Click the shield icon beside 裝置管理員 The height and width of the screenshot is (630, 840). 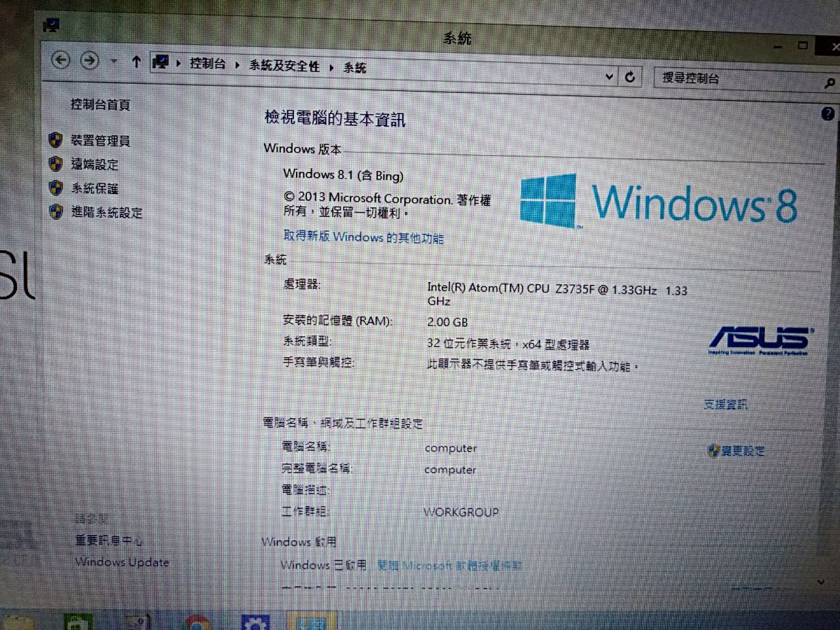pos(56,139)
